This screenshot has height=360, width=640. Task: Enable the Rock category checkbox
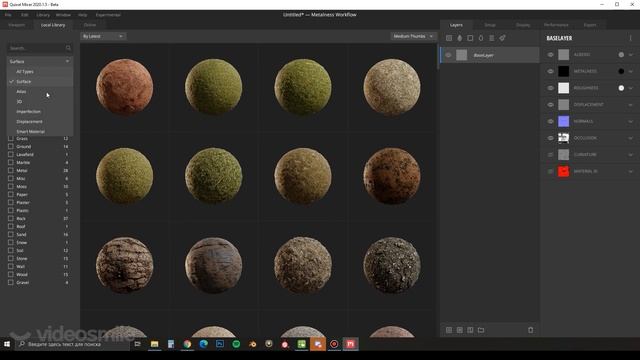click(x=11, y=218)
